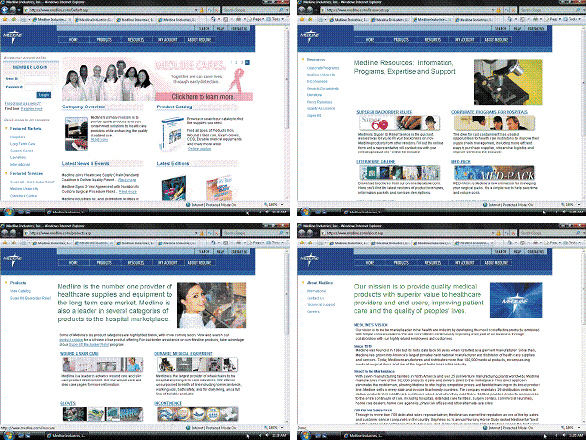Select the HOME nav item in the home page window
Screen dimensions: 586x440
[73, 40]
